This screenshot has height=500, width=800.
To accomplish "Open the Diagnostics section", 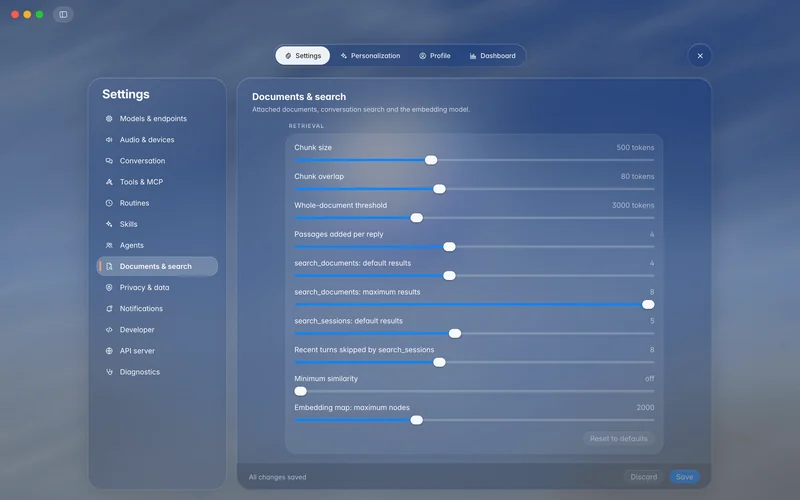I will coord(157,372).
